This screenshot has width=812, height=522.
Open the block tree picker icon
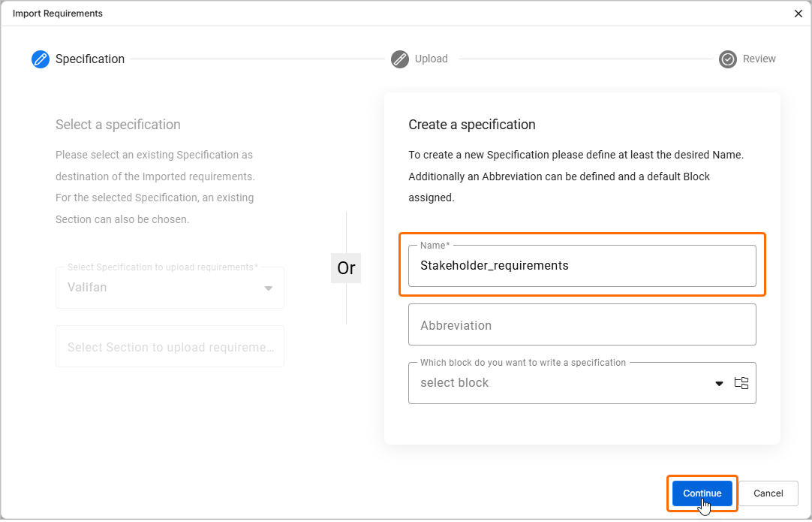click(x=741, y=383)
